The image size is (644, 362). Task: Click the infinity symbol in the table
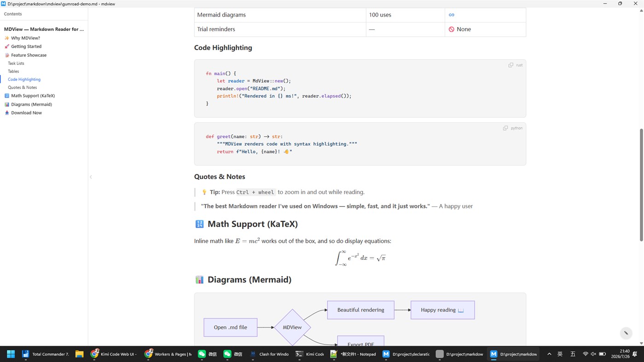[452, 15]
